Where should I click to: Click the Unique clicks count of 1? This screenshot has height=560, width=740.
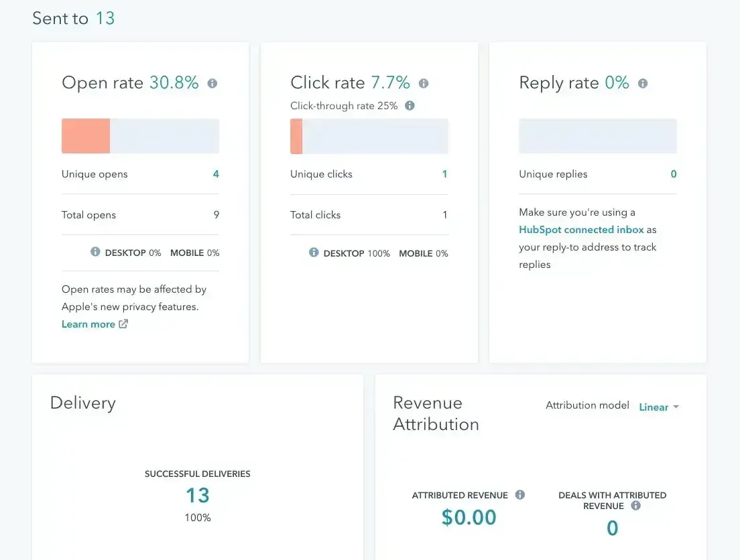pyautogui.click(x=444, y=173)
